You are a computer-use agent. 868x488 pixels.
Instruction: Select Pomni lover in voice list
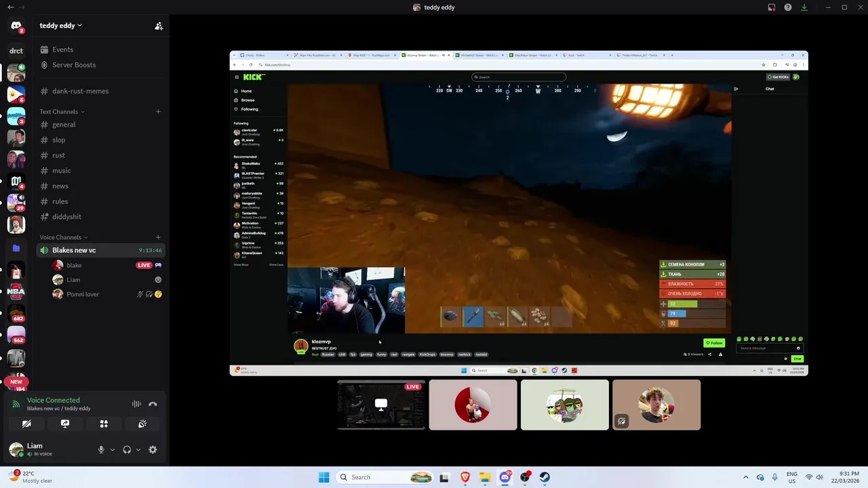pos(107,294)
